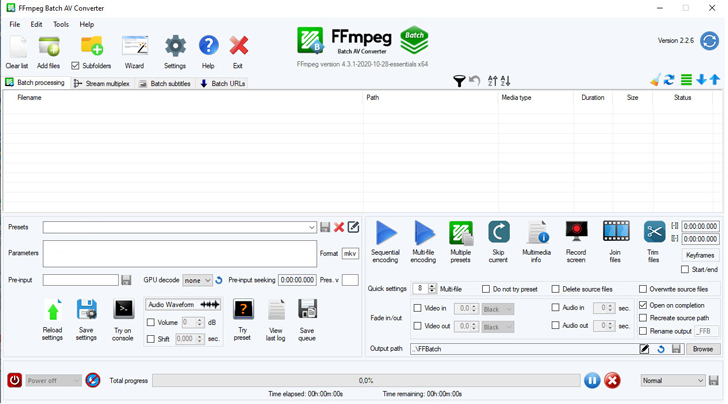
Task: Click Save settings floppy icon
Action: pyautogui.click(x=86, y=310)
